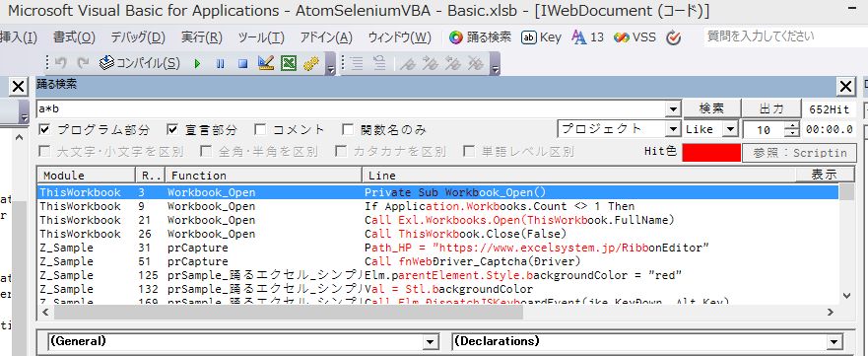
Task: Open 実行(R) menu
Action: tap(202, 37)
